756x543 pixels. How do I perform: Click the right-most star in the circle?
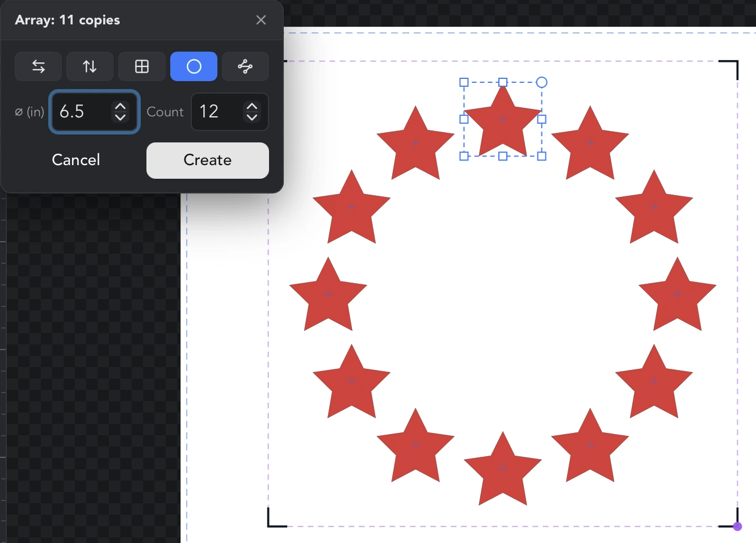pyautogui.click(x=677, y=295)
